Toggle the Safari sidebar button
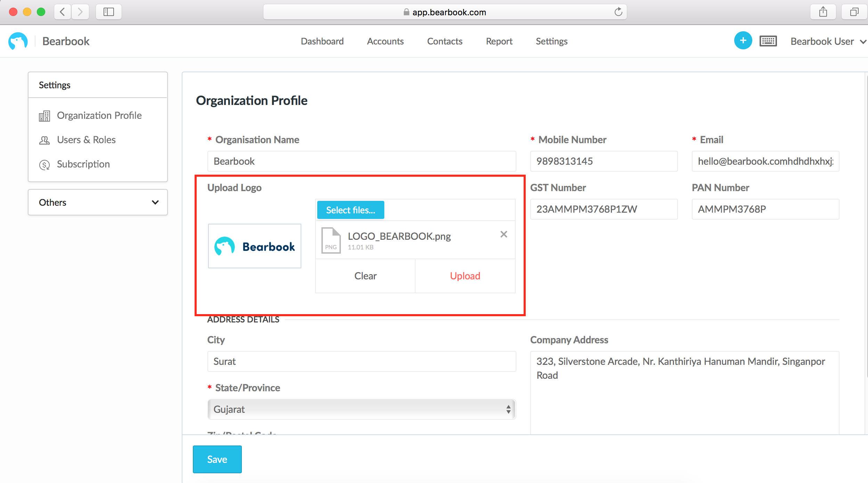868x483 pixels. (x=109, y=12)
